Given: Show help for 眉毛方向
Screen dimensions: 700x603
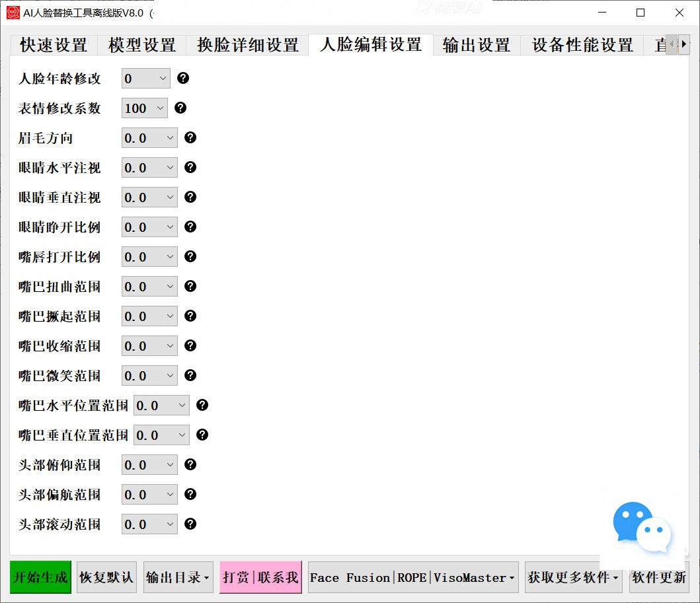Looking at the screenshot, I should [x=190, y=138].
